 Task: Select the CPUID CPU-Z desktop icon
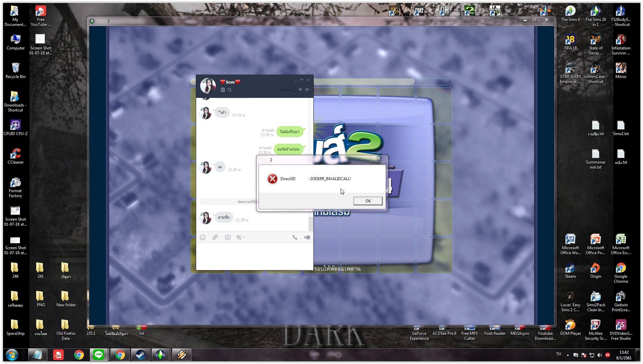click(x=16, y=127)
